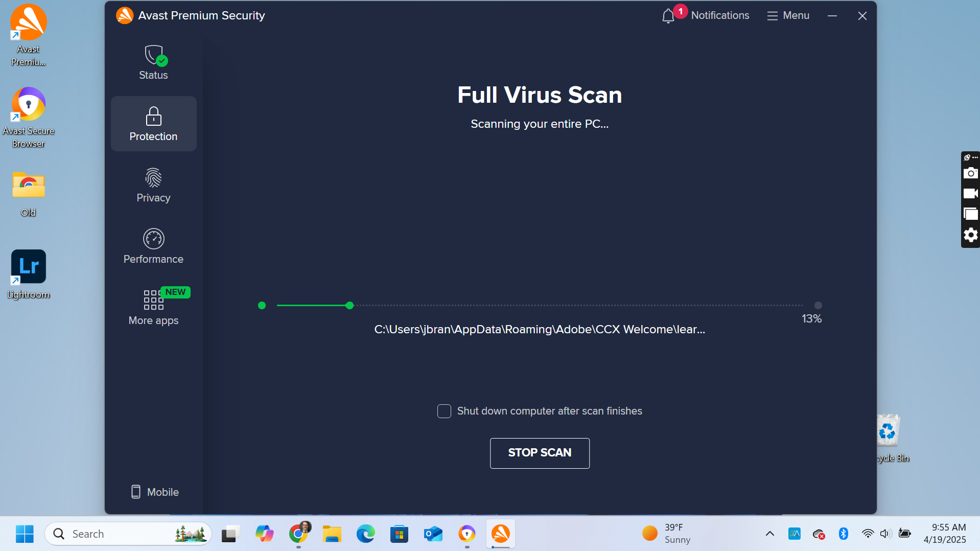Open the Avast Secure Browser desktop shortcut
Image resolution: width=980 pixels, height=551 pixels.
click(29, 118)
